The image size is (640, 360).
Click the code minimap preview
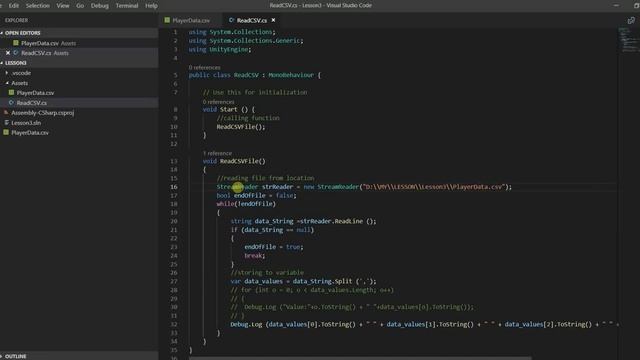point(629,40)
